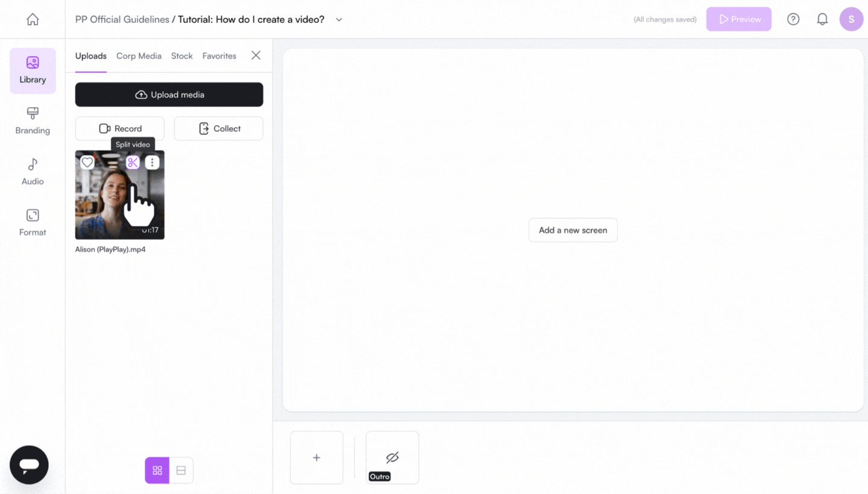Click the Alison (PlayPlay).mp4 filename
Viewport: 868px width, 494px height.
(x=110, y=249)
